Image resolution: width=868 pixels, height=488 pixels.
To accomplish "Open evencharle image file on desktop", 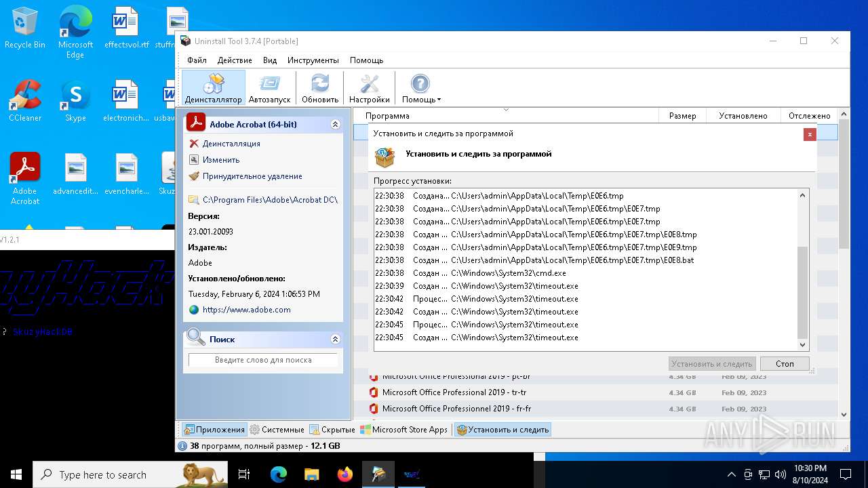I will pos(126,175).
